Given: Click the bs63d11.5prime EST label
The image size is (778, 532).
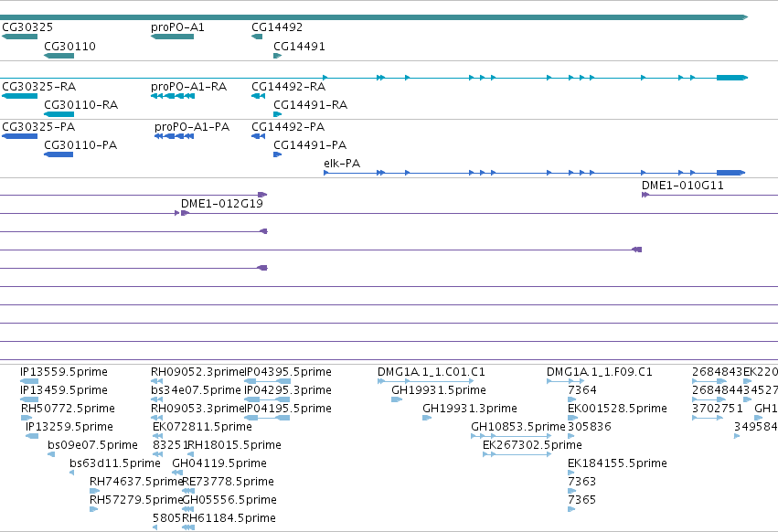Looking at the screenshot, I should [x=114, y=463].
